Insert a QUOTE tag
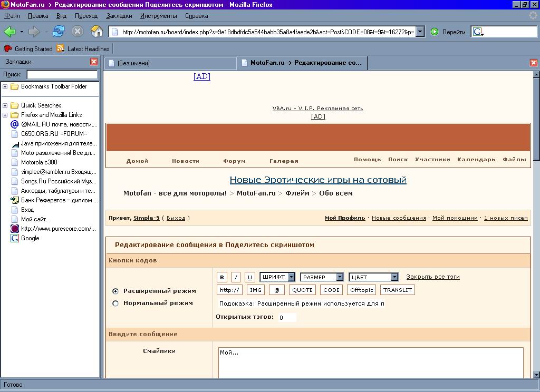540x392 pixels. [302, 290]
